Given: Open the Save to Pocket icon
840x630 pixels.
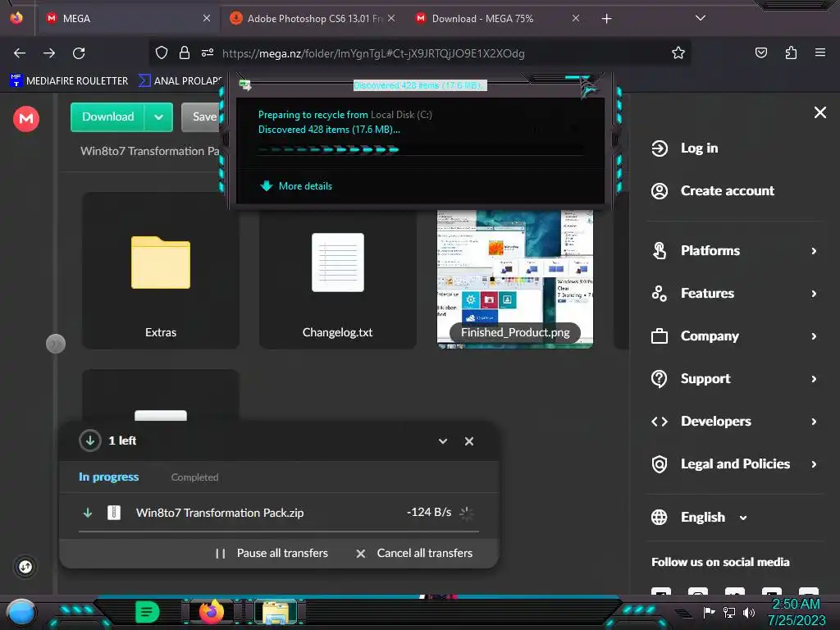Looking at the screenshot, I should tap(760, 52).
